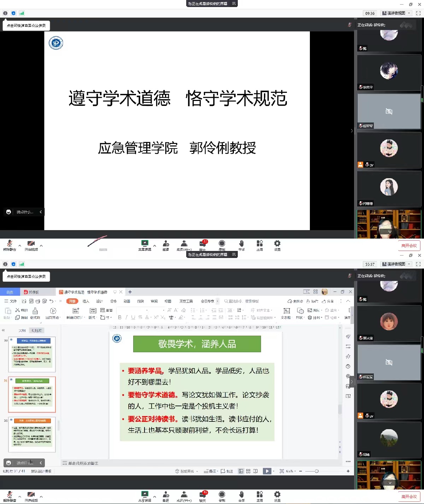424x504 pixels.
Task: Click the underline U icon in WPS ribbon
Action: coord(133,317)
